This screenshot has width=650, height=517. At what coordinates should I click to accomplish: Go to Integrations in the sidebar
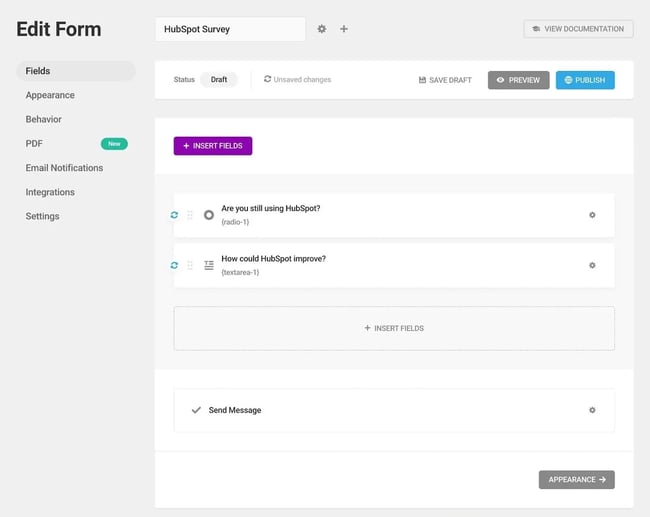pos(50,192)
